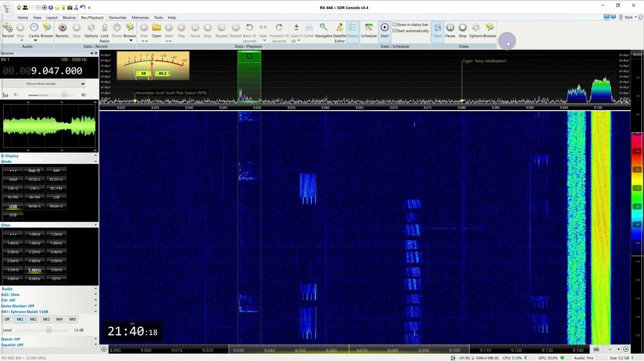Image resolution: width=644 pixels, height=362 pixels.
Task: Click the RX frequency display 9.047.000
Action: [42, 71]
